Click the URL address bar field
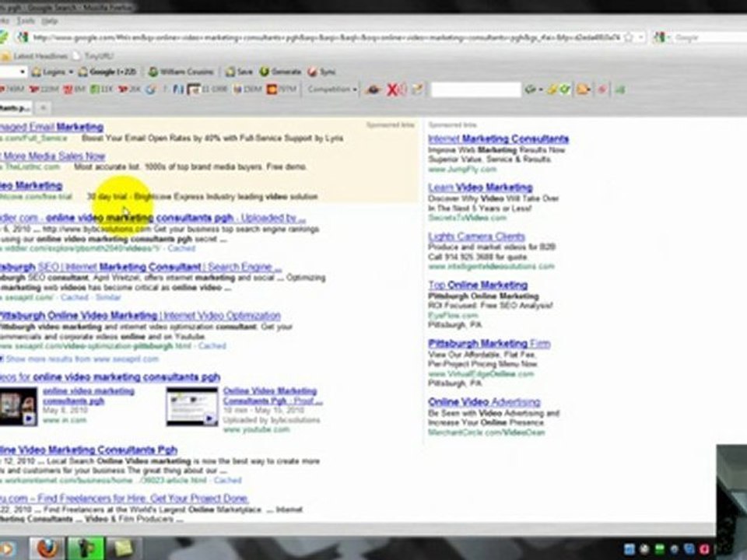Screen dimensions: 747x560 coord(326,37)
